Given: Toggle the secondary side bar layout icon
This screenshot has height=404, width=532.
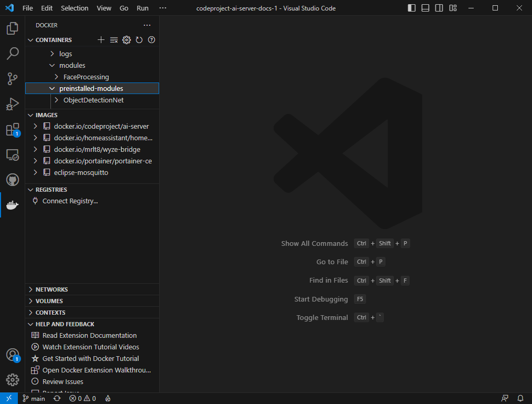Looking at the screenshot, I should click(439, 8).
